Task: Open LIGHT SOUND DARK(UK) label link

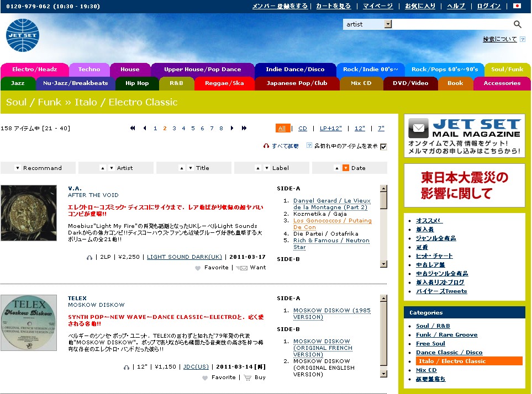Action: [184, 257]
